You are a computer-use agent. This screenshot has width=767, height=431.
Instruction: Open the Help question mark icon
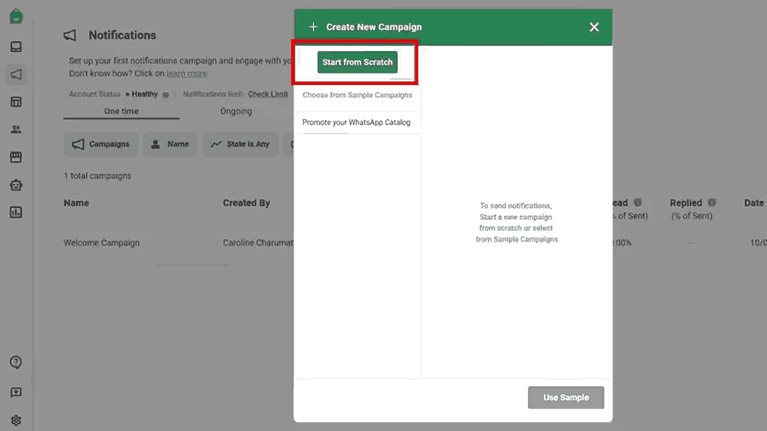pos(16,362)
